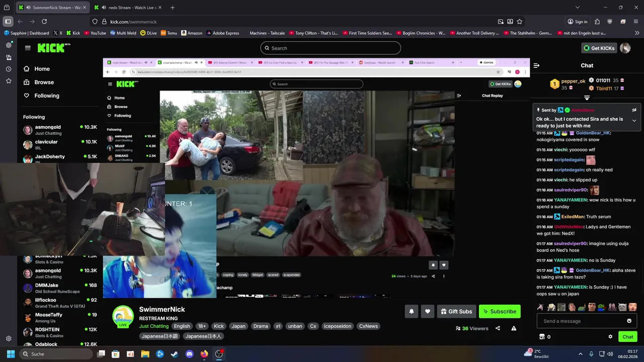Open SwimmerNick channel avatar with LIVE badge
Viewport: 644px width, 362px height.
tap(123, 316)
